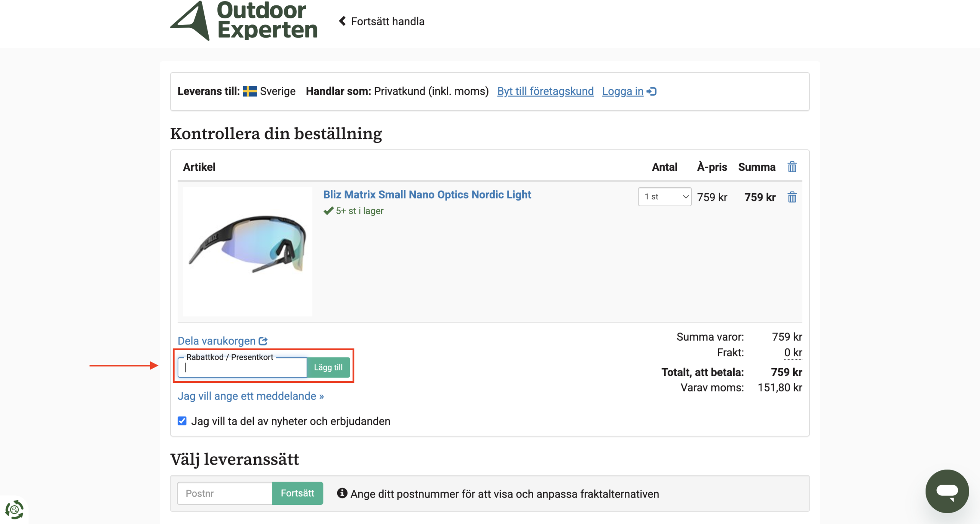Click the Outdoor Experten logo

pyautogui.click(x=244, y=20)
